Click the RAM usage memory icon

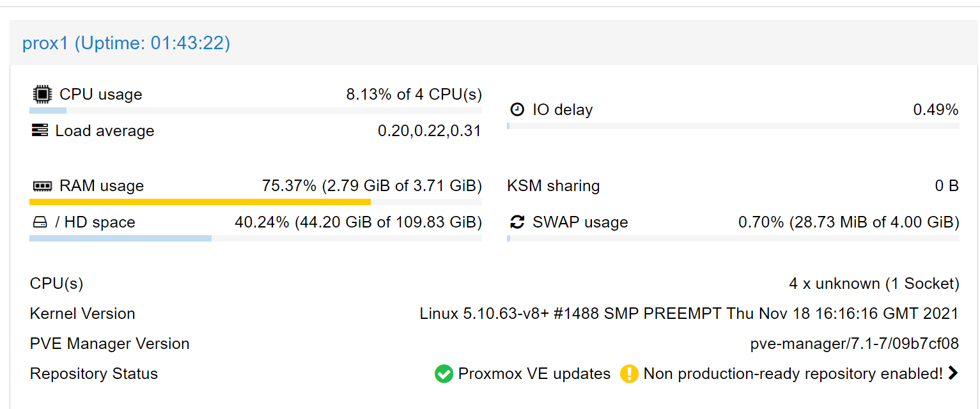pyautogui.click(x=42, y=187)
